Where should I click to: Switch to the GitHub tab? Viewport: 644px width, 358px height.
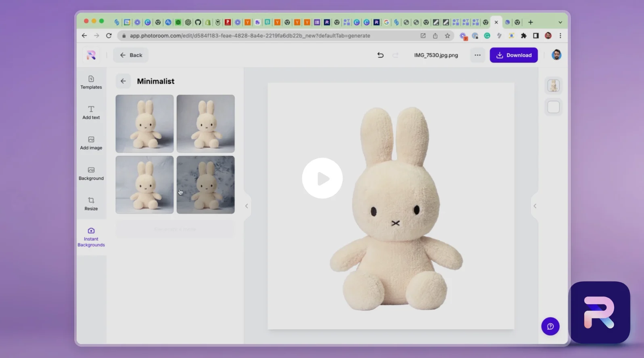pyautogui.click(x=198, y=22)
